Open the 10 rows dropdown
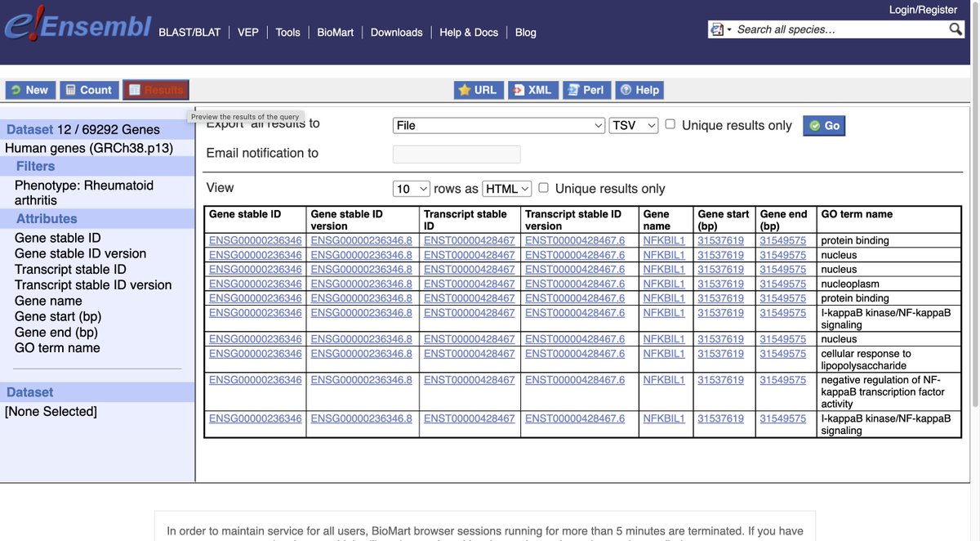980x541 pixels. [412, 189]
